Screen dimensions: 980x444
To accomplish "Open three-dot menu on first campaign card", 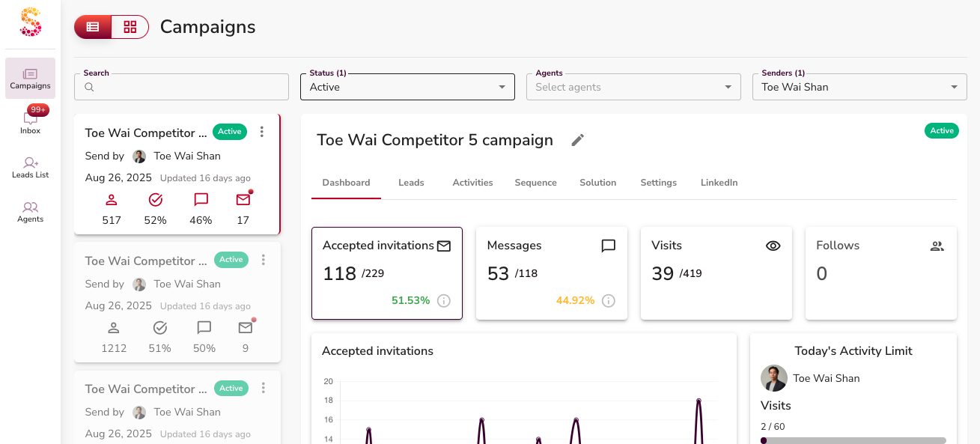I will point(261,132).
